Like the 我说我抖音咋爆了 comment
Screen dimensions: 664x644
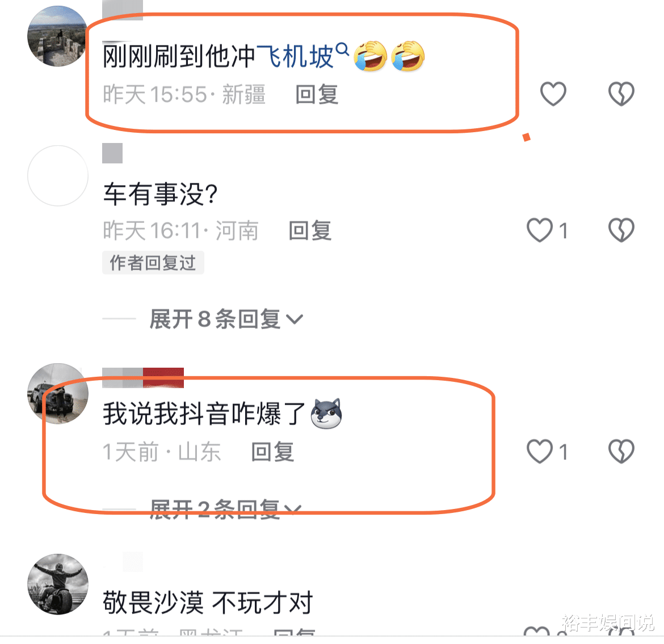(x=540, y=451)
